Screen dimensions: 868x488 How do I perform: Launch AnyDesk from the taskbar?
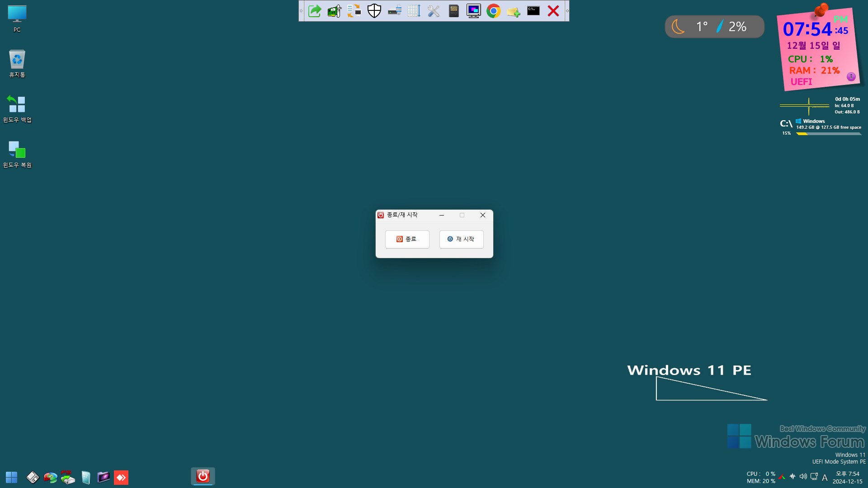(121, 477)
